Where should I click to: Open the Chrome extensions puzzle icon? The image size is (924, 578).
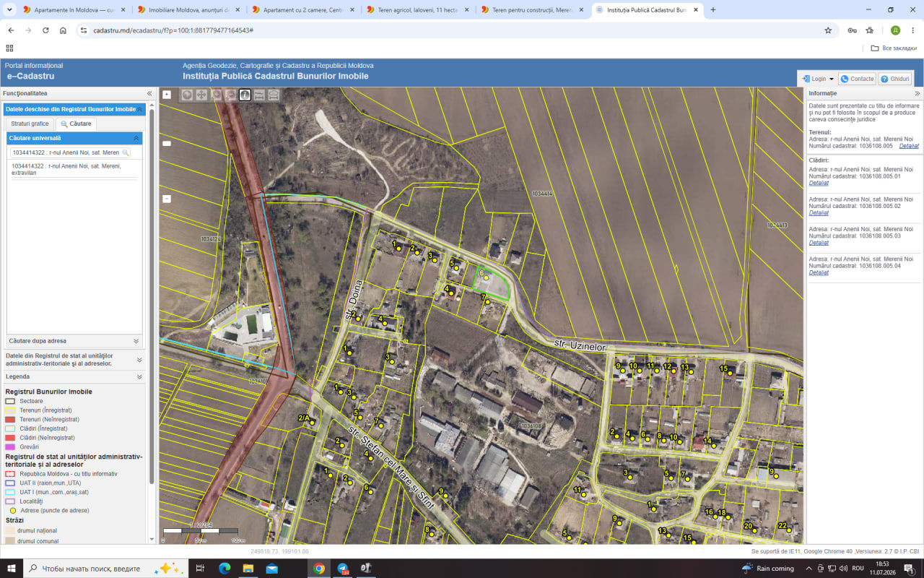pos(870,30)
